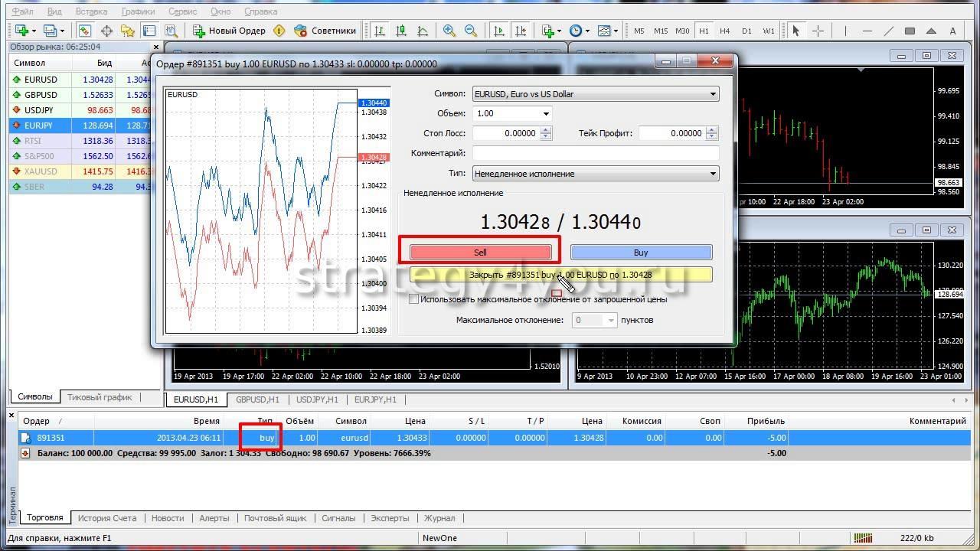Switch to the История Счета tab
This screenshot has height=551, width=980.
(x=106, y=518)
